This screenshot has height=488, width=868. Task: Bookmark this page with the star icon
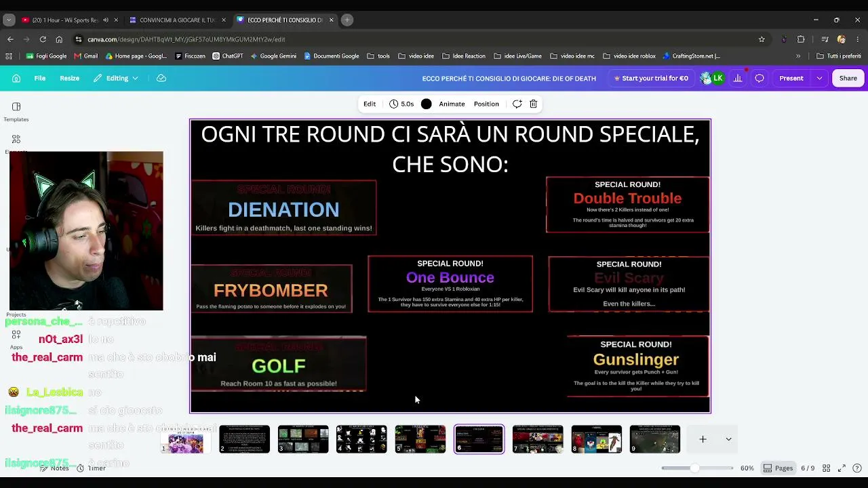(762, 39)
